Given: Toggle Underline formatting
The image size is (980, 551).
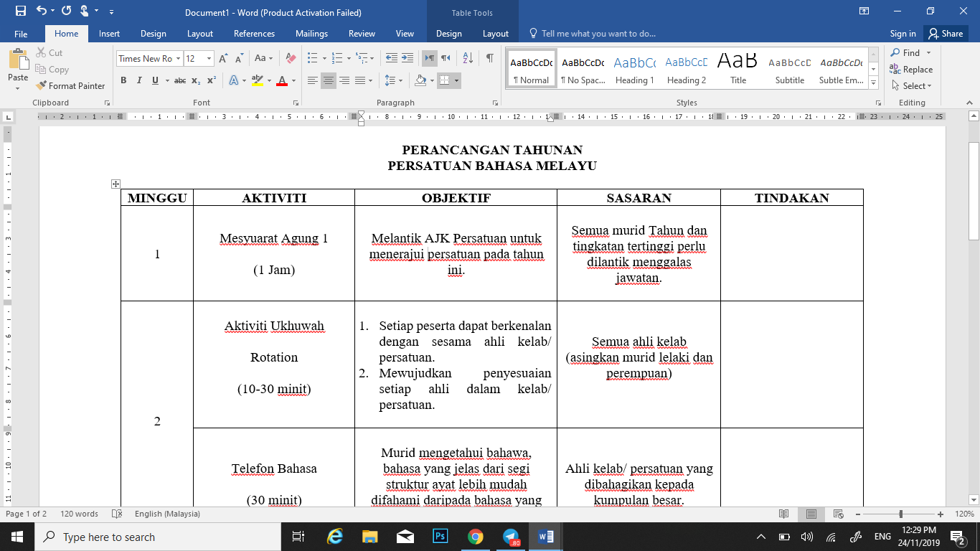Looking at the screenshot, I should [155, 80].
